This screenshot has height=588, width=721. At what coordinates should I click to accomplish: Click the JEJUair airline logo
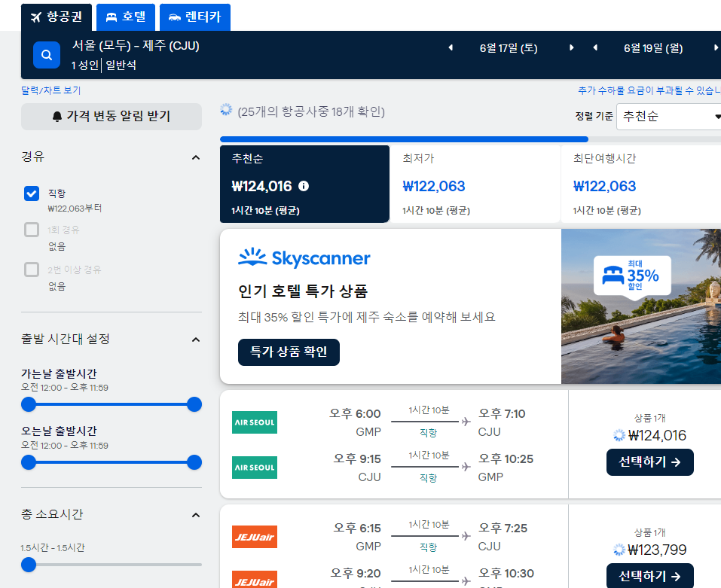[x=254, y=537]
